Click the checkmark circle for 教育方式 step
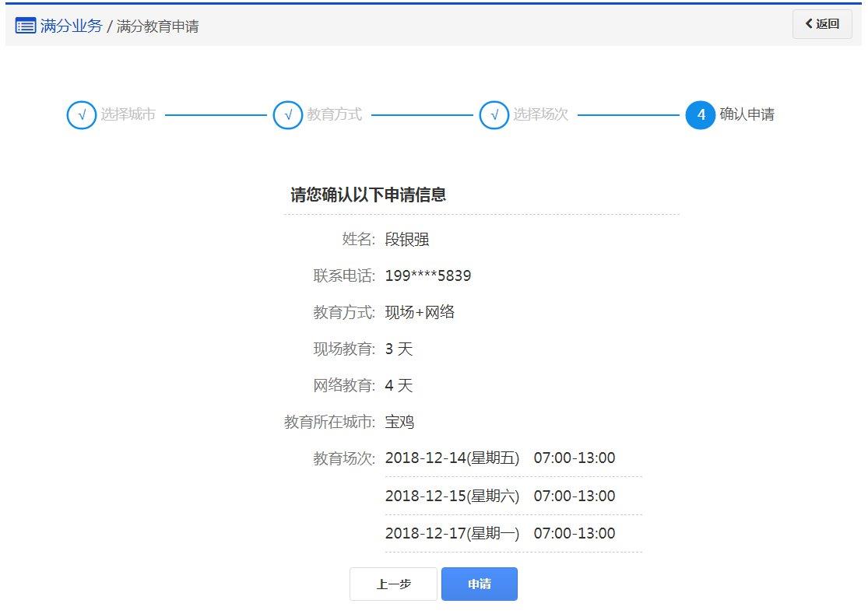The height and width of the screenshot is (614, 868). 288,115
